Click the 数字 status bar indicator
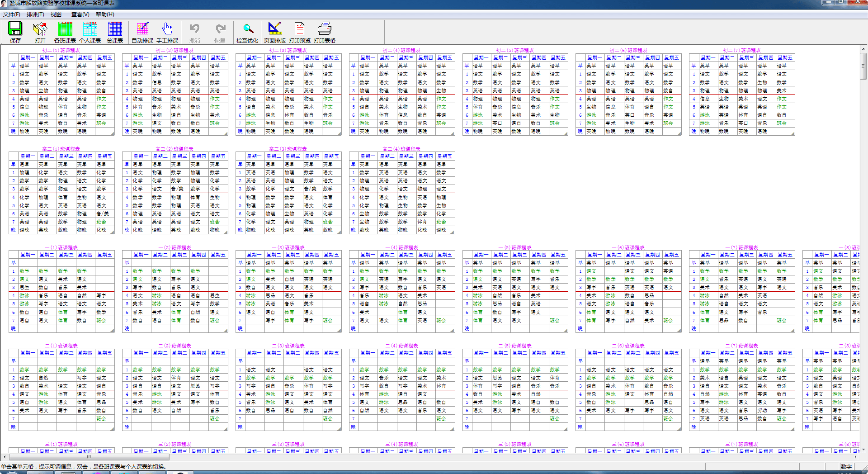This screenshot has width=868, height=474. tap(846, 466)
